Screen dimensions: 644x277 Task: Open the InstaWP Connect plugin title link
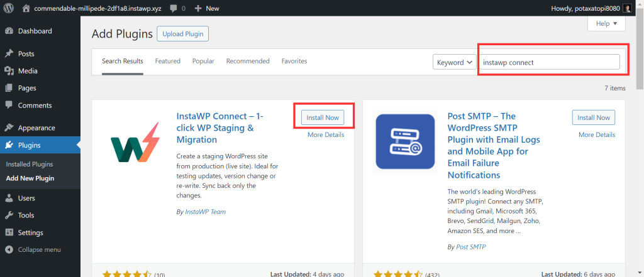tap(219, 128)
